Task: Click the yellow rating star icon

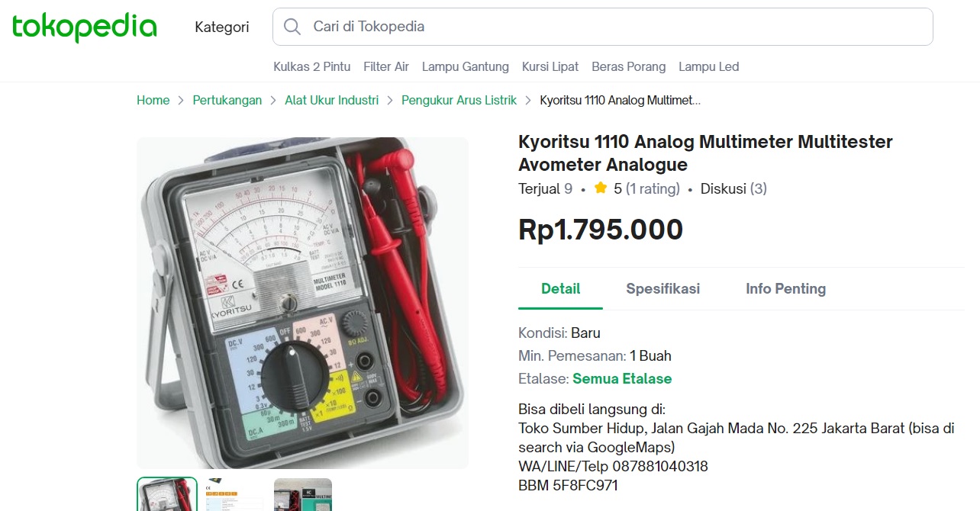Action: click(601, 188)
